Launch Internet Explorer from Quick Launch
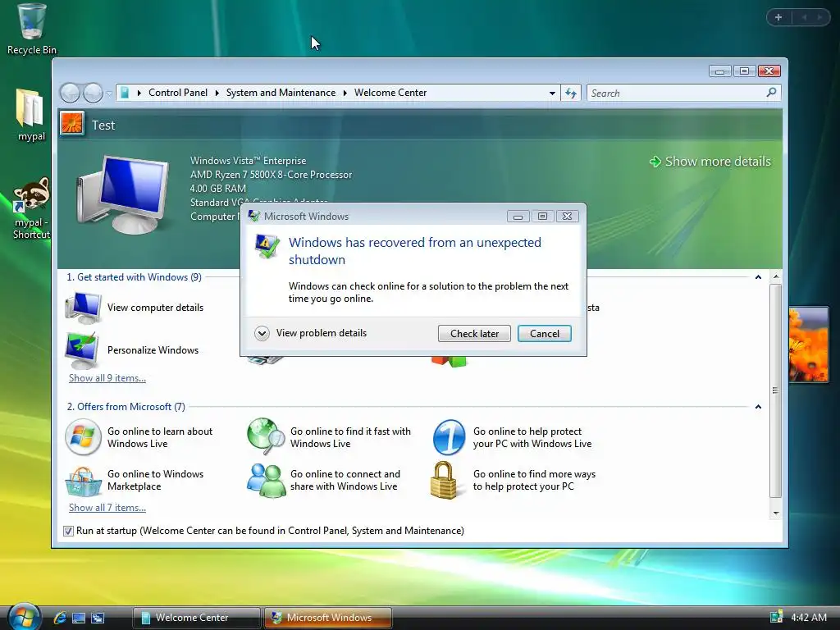Image resolution: width=840 pixels, height=630 pixels. (60, 618)
